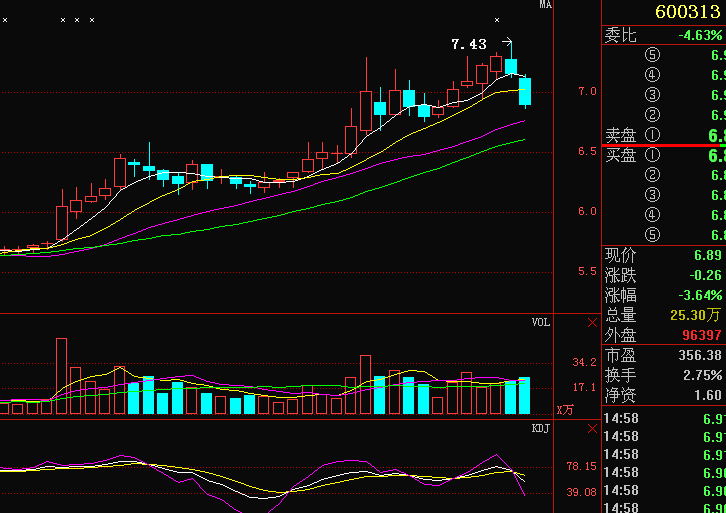Click the last cyan volume bar

coord(525,395)
